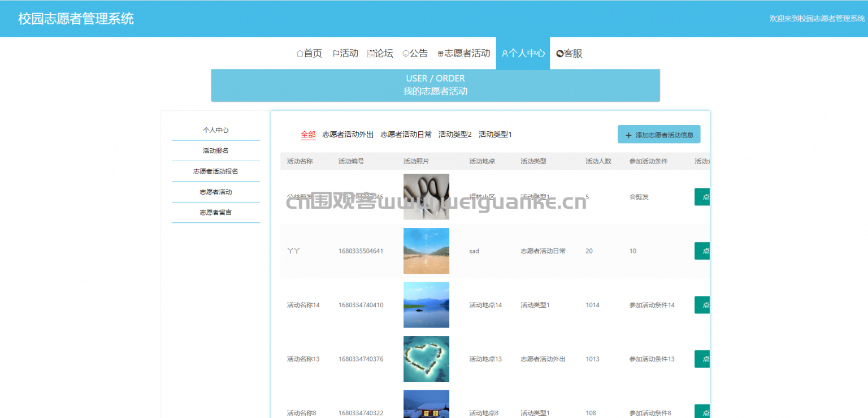
Task: Open the 活动类型1 filter tab
Action: [x=495, y=134]
